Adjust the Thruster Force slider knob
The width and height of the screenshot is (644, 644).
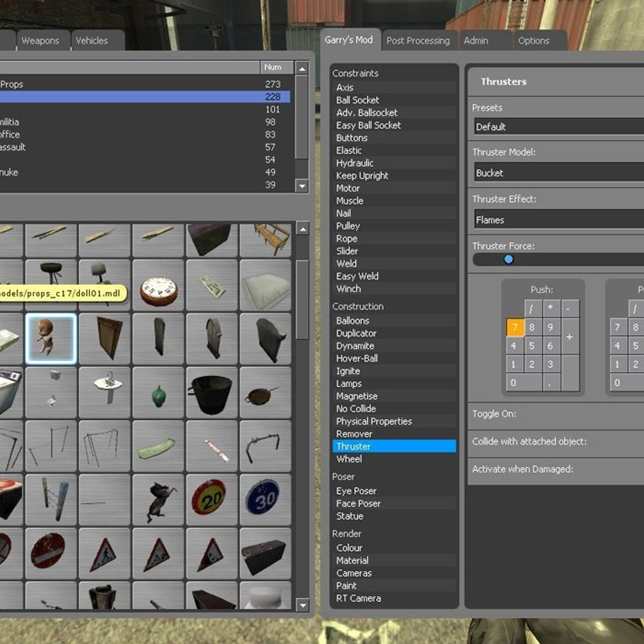(508, 259)
